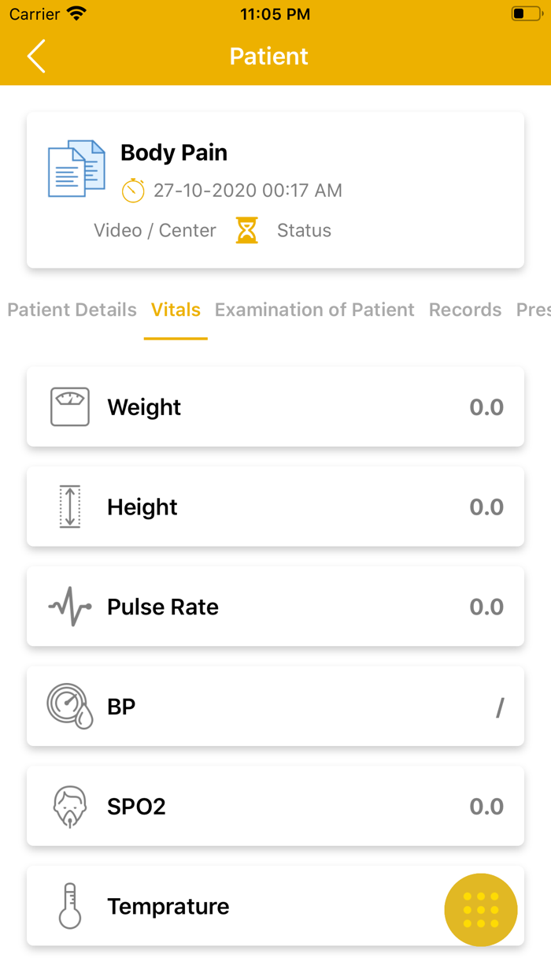The height and width of the screenshot is (980, 551).
Task: Open the Vitals tab
Action: tap(175, 310)
